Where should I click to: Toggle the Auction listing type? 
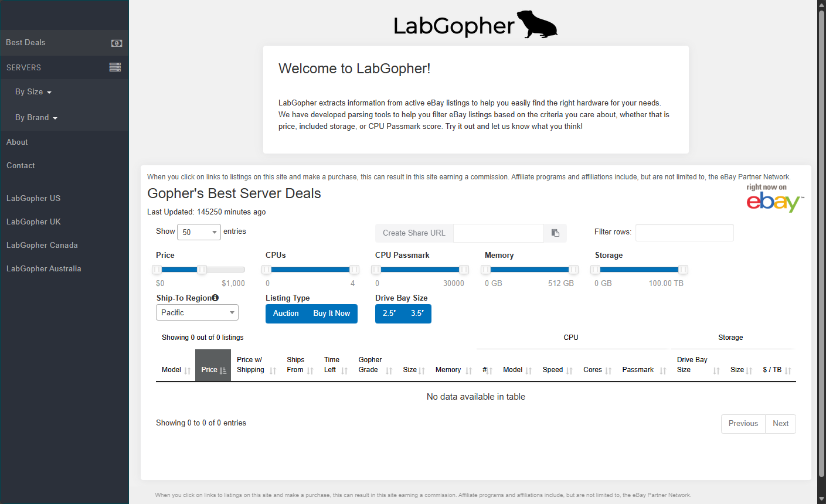pyautogui.click(x=285, y=314)
